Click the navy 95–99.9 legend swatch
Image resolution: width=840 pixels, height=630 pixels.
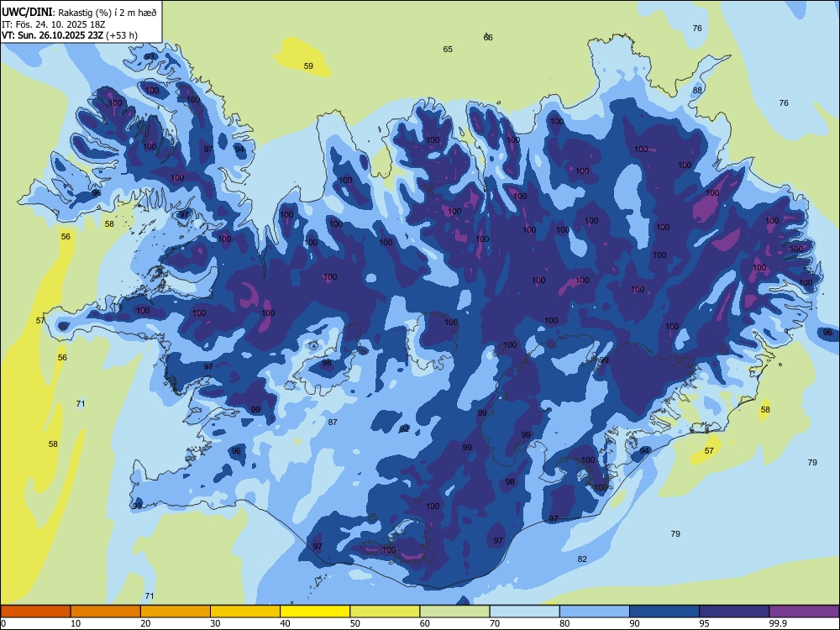tap(734, 612)
